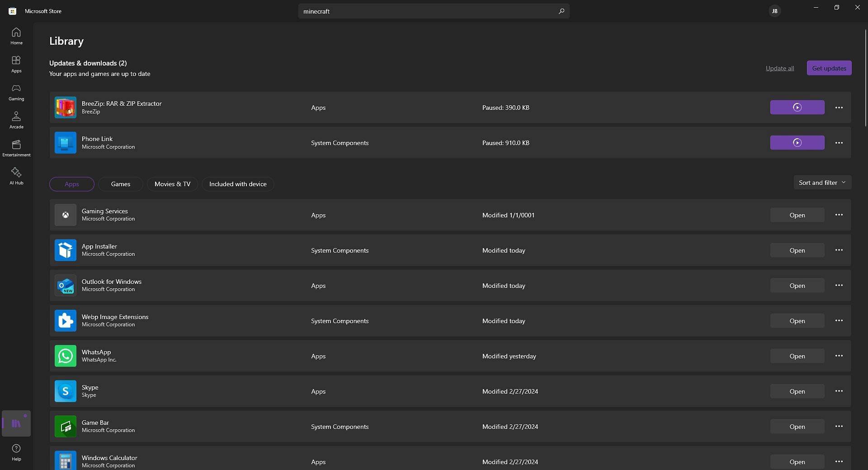Click 'Paused: 910.0 KB' status text
868x470 pixels.
click(x=505, y=143)
